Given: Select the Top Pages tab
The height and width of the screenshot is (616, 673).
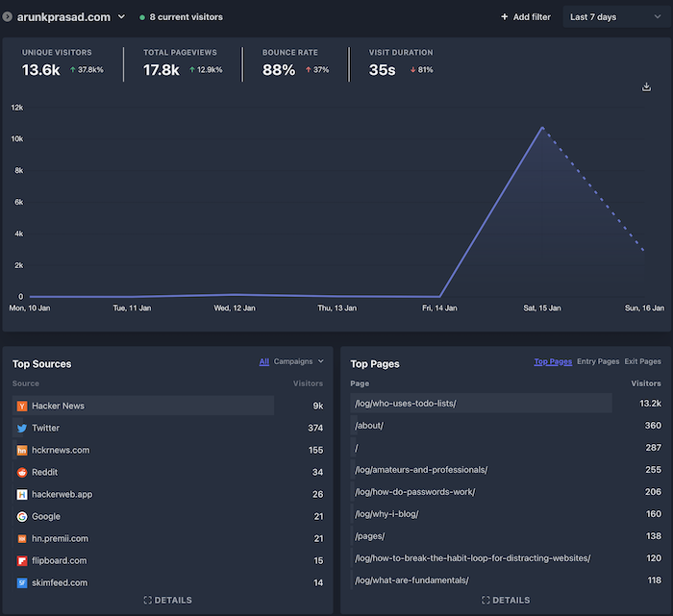Looking at the screenshot, I should [x=553, y=361].
